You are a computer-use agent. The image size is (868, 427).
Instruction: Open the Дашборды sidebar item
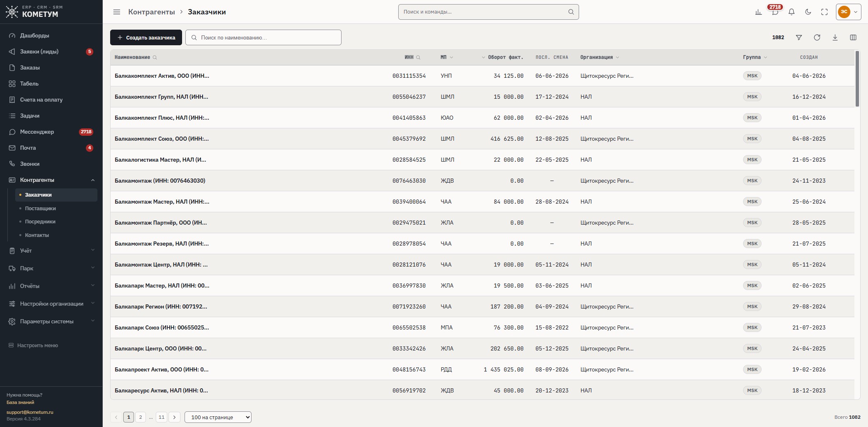pyautogui.click(x=51, y=35)
